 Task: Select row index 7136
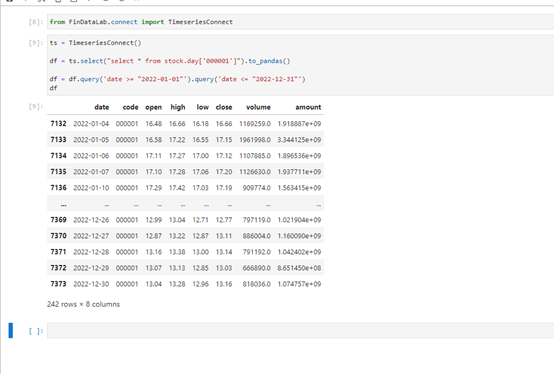(x=58, y=188)
